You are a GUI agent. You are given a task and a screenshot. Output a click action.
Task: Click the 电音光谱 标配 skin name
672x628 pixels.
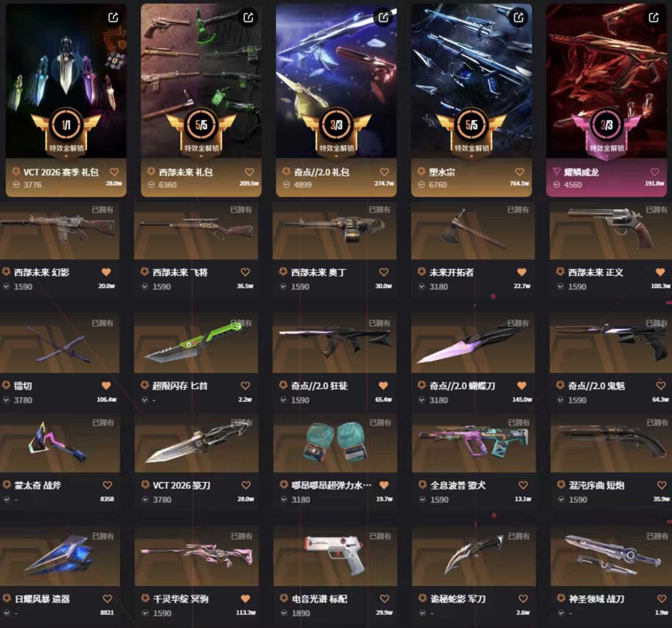(319, 598)
